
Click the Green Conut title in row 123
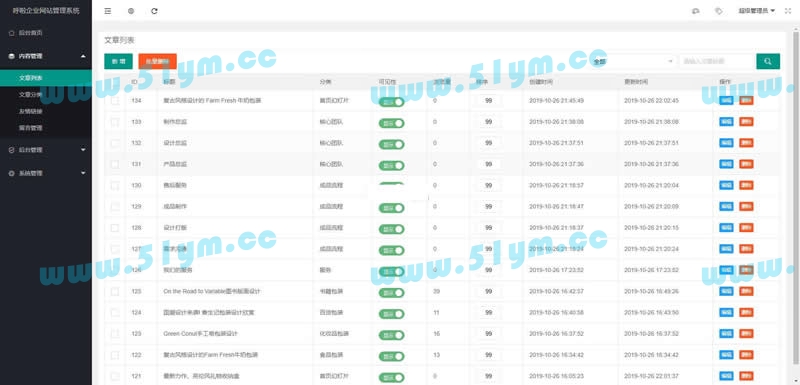click(x=201, y=333)
